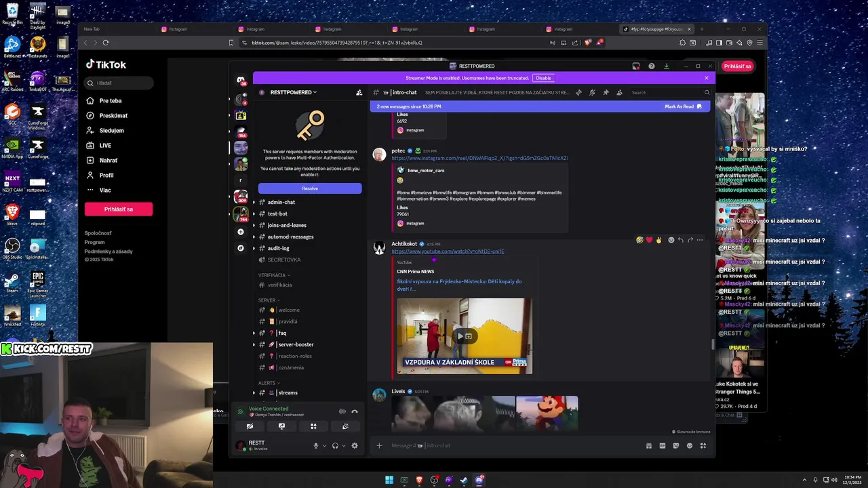Viewport: 868px width, 488px height.
Task: Share your screen from the voice panel
Action: pyautogui.click(x=281, y=426)
